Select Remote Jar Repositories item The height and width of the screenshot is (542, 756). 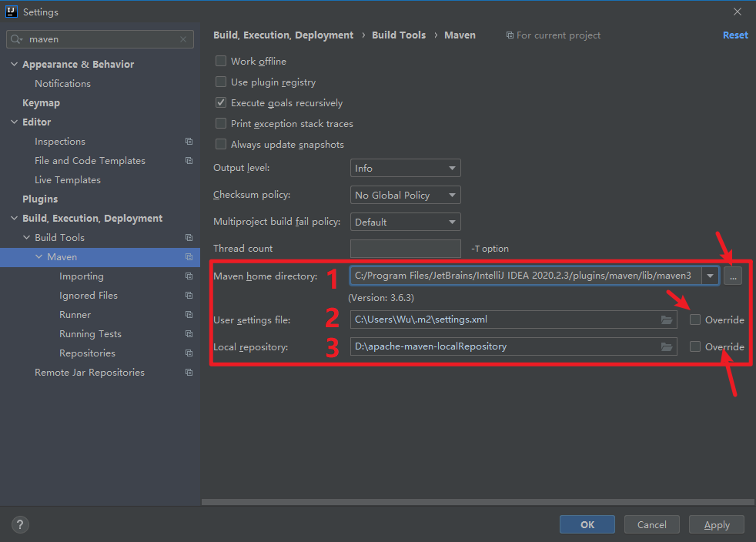[x=89, y=373]
